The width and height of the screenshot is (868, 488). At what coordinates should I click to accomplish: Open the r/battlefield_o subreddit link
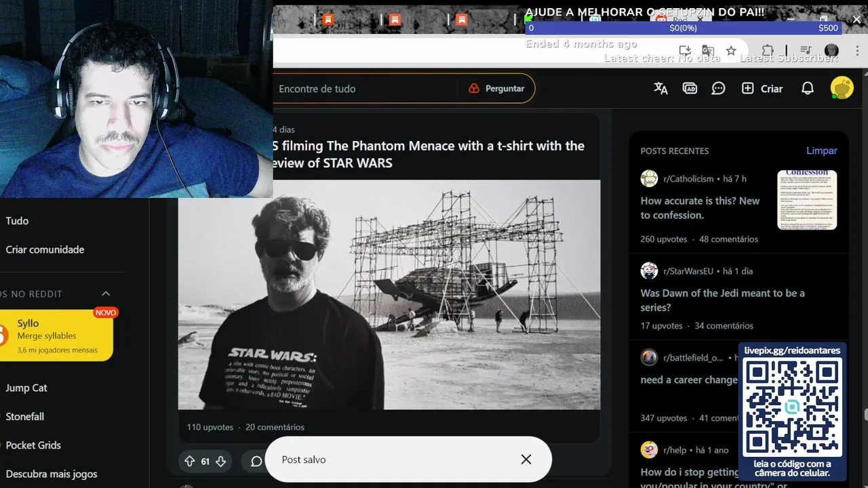(693, 357)
